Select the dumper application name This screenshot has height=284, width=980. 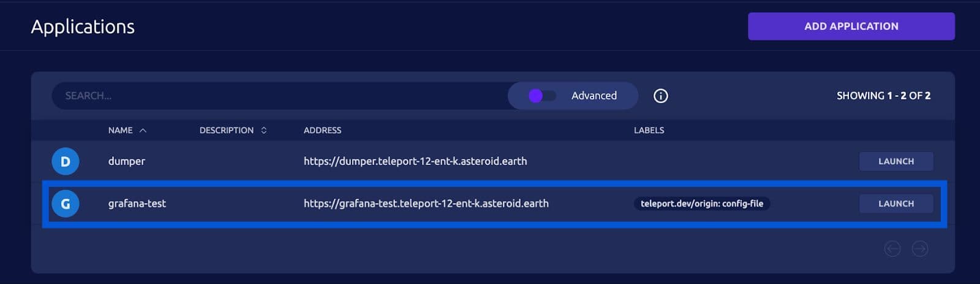[x=126, y=161]
